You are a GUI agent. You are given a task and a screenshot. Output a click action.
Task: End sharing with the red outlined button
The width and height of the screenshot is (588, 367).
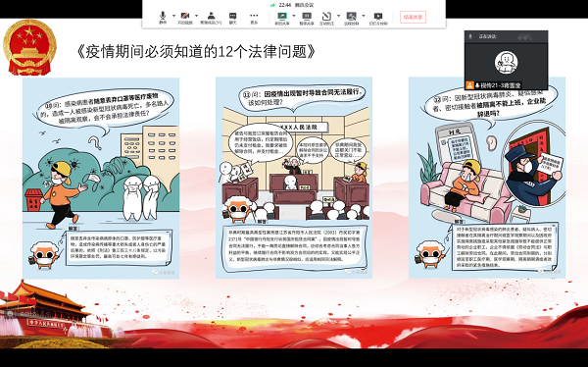pos(413,17)
